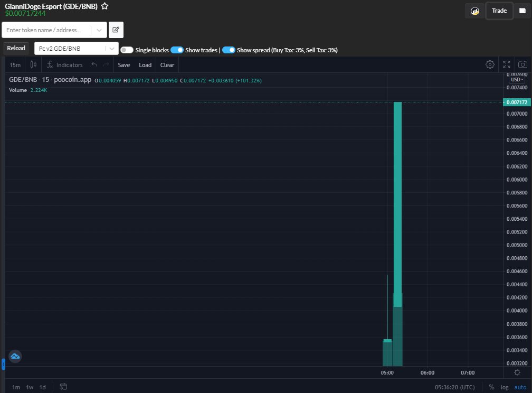Viewport: 532px width, 393px height.
Task: Enter fullscreen chart mode
Action: pos(507,64)
